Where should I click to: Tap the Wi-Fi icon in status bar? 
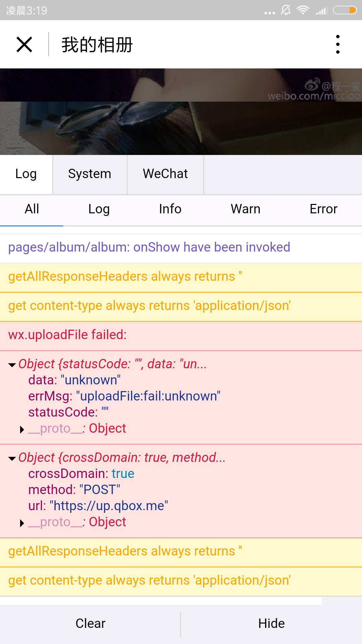pos(303,10)
